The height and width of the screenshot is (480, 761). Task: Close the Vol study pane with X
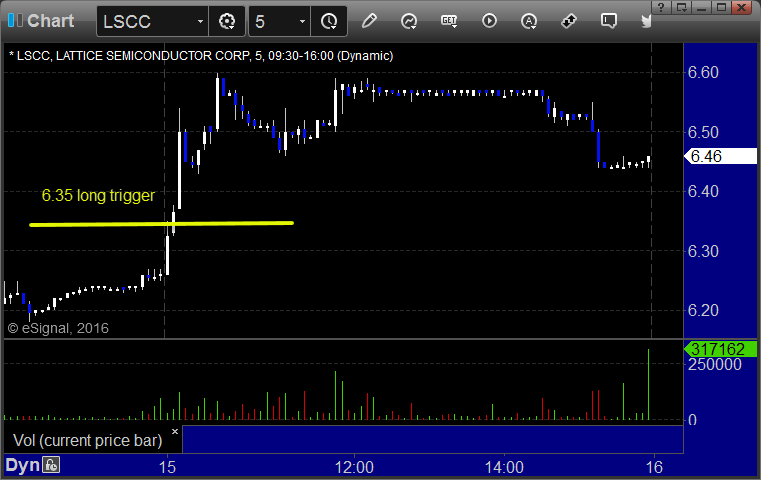pyautogui.click(x=175, y=431)
